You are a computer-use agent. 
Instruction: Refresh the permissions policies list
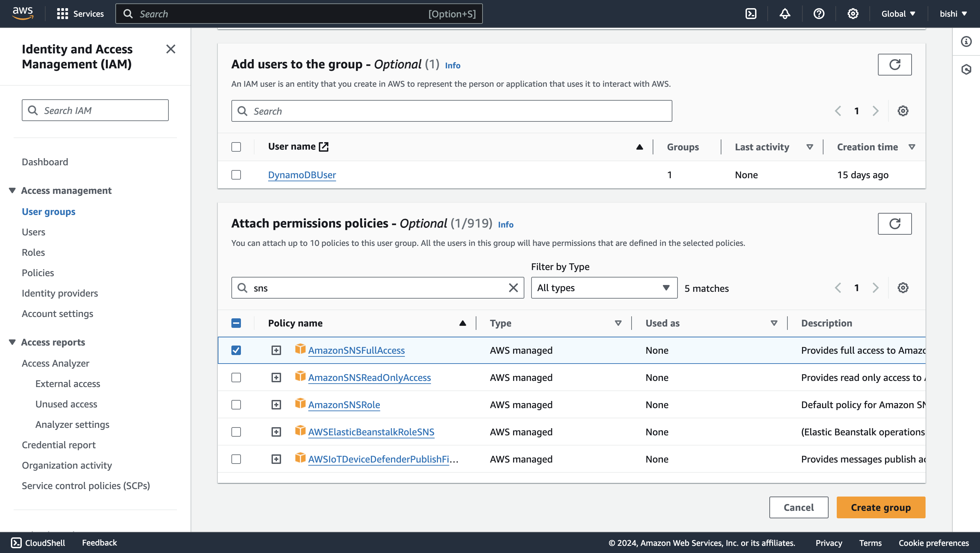894,224
